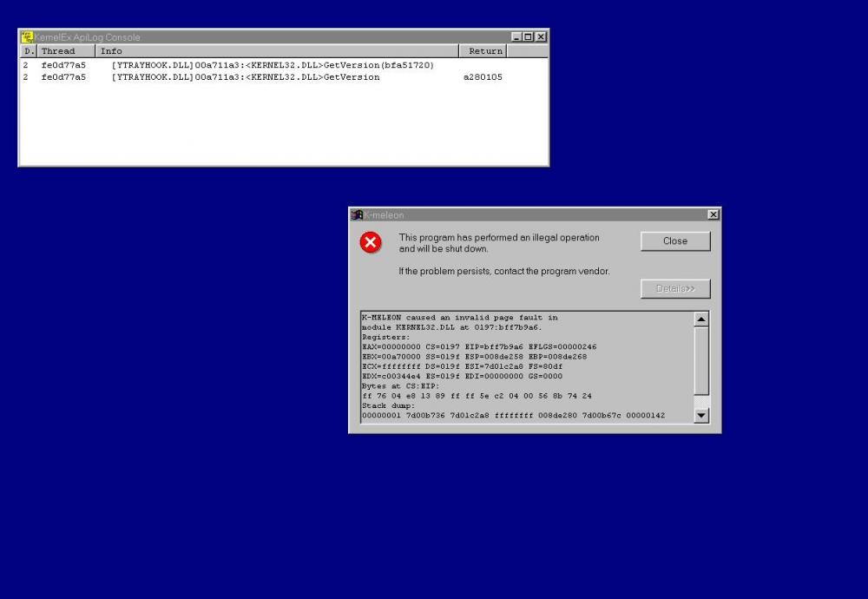The width and height of the screenshot is (868, 599).
Task: Minimize the KernelEx ApiLog Console window
Action: click(517, 37)
